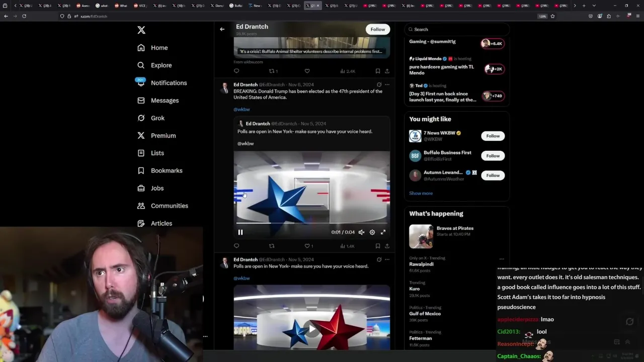This screenshot has height=362, width=644.
Task: Follow Buffalo Business First
Action: click(493, 156)
